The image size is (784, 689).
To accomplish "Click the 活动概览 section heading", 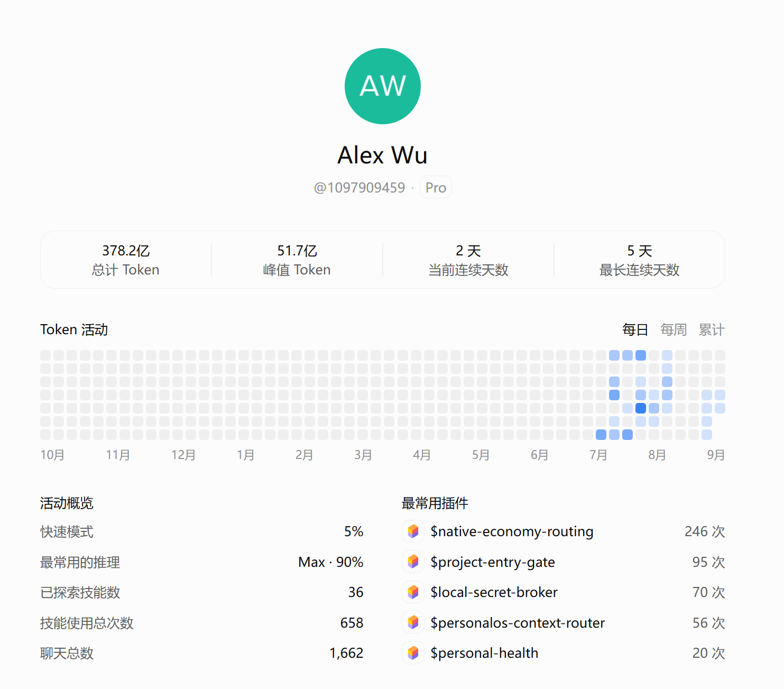I will tap(67, 503).
